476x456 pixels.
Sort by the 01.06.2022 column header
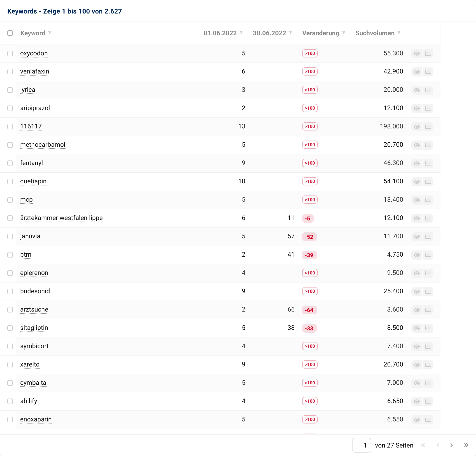[x=220, y=33]
